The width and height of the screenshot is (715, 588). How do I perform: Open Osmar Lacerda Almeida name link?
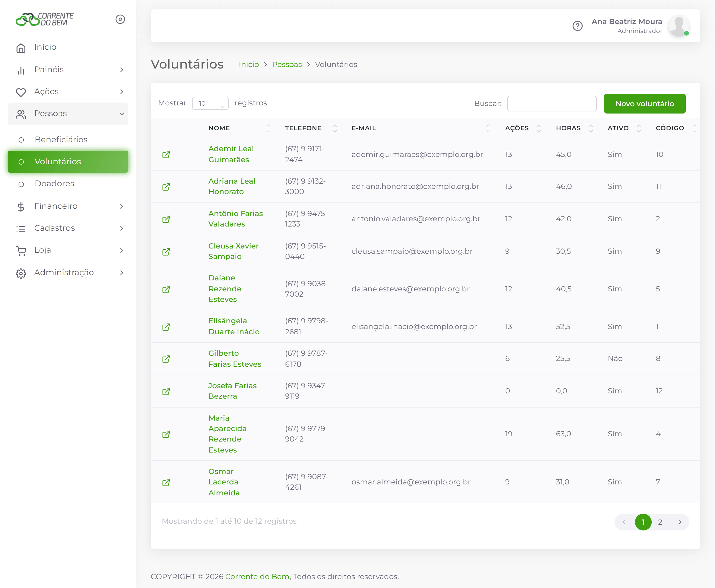[224, 482]
